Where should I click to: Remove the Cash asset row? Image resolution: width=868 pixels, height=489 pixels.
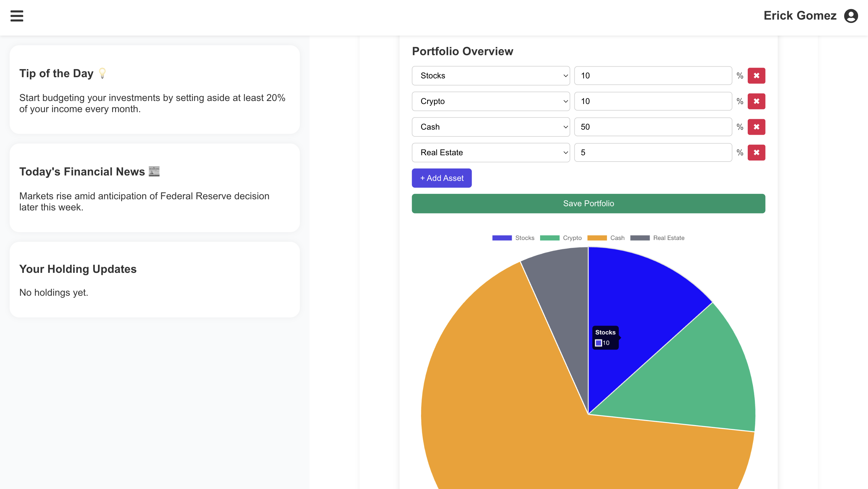point(756,127)
